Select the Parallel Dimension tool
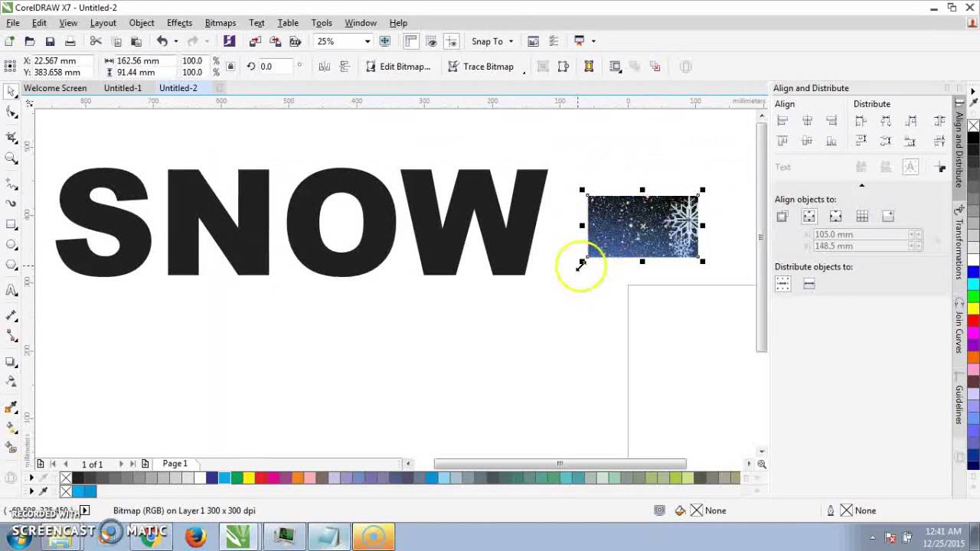The width and height of the screenshot is (980, 551). coord(11,315)
